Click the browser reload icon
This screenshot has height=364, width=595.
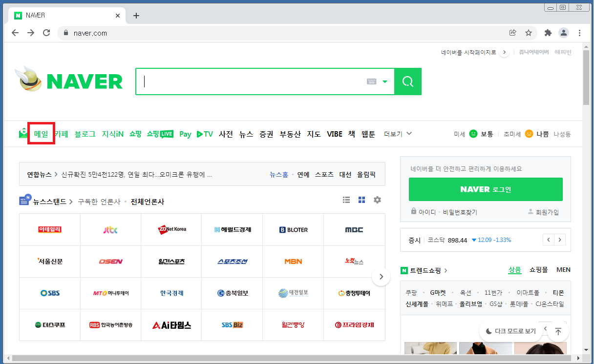click(x=46, y=33)
